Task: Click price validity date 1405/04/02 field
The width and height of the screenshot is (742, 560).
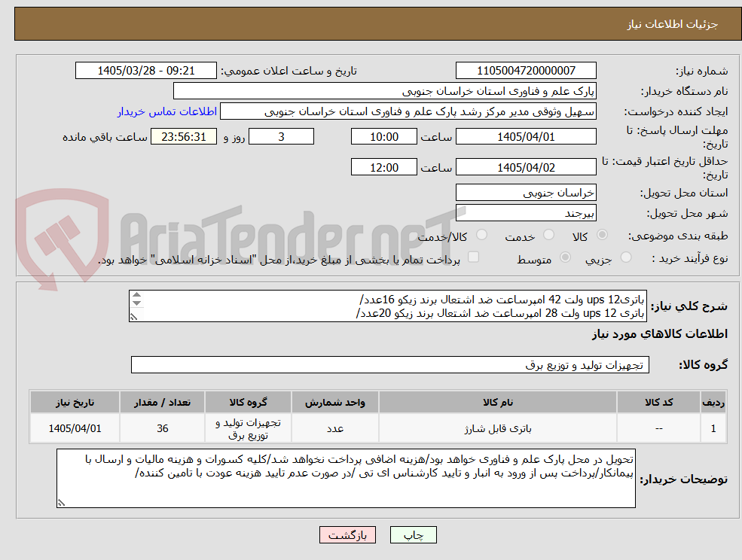Action: coord(526,167)
